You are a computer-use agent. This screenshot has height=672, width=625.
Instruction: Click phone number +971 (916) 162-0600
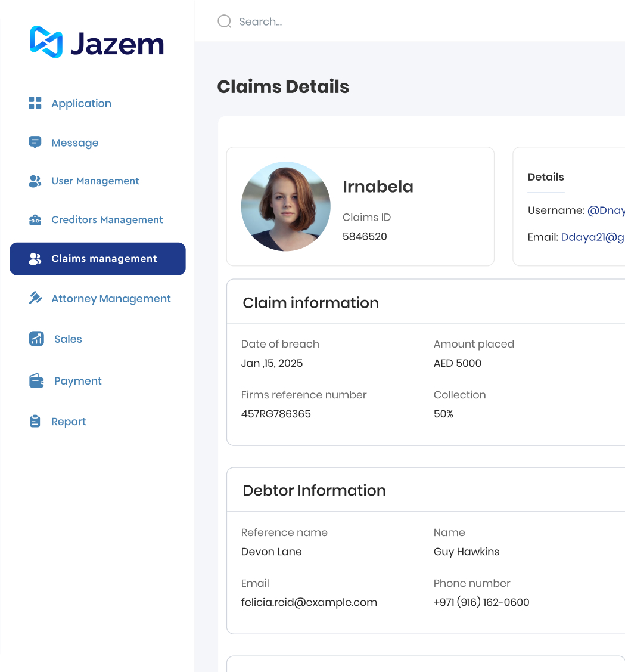481,603
